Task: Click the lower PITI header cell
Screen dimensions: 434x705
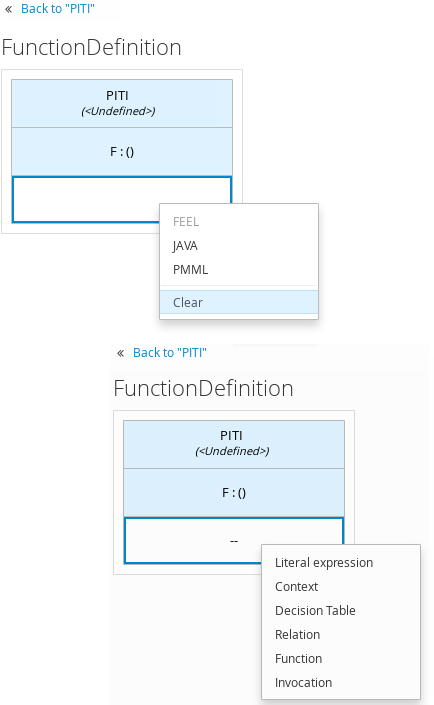Action: [x=234, y=444]
